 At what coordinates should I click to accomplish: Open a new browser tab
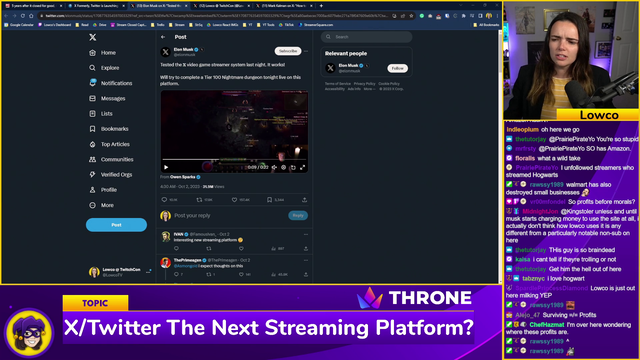(321, 6)
